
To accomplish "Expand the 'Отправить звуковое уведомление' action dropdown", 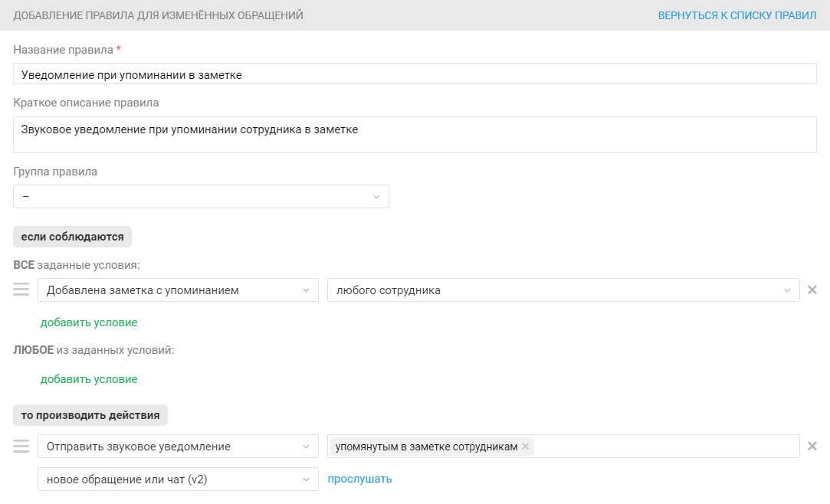I will [178, 447].
